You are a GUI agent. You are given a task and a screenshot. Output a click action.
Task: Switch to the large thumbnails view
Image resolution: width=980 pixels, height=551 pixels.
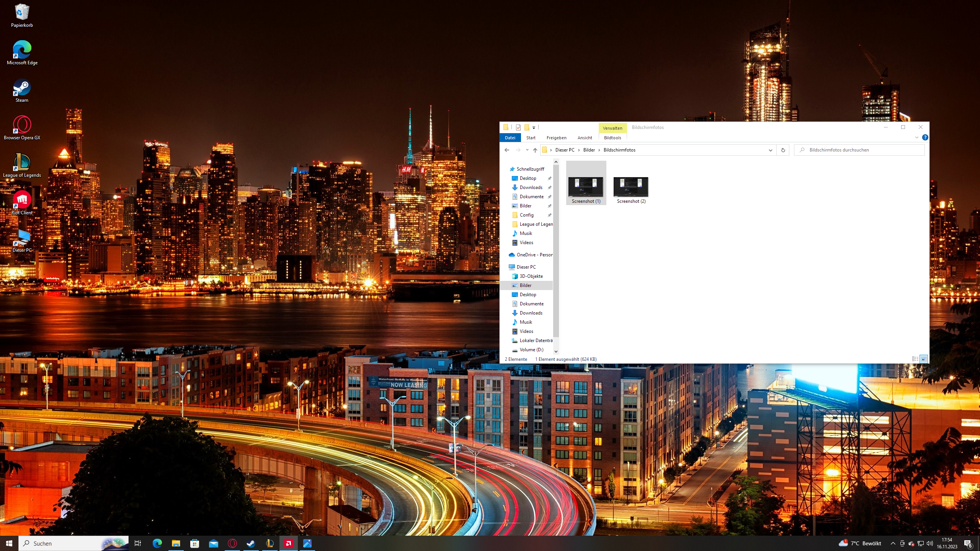[x=924, y=359]
